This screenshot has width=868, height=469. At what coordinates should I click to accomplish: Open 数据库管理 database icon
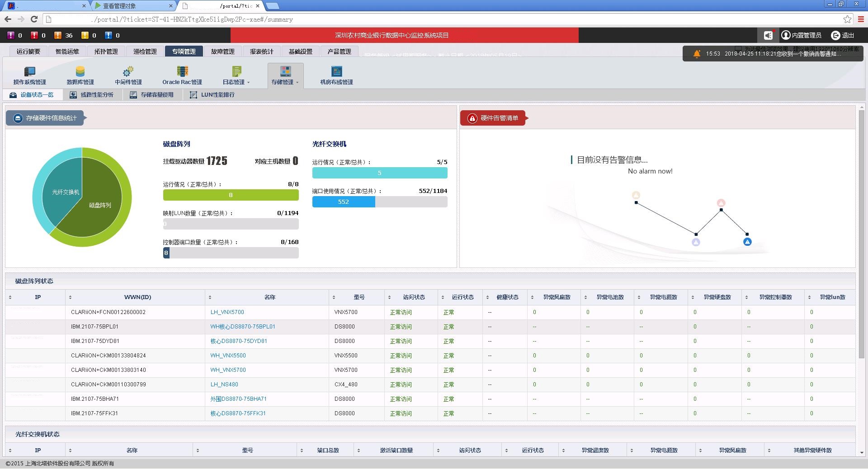tap(80, 71)
